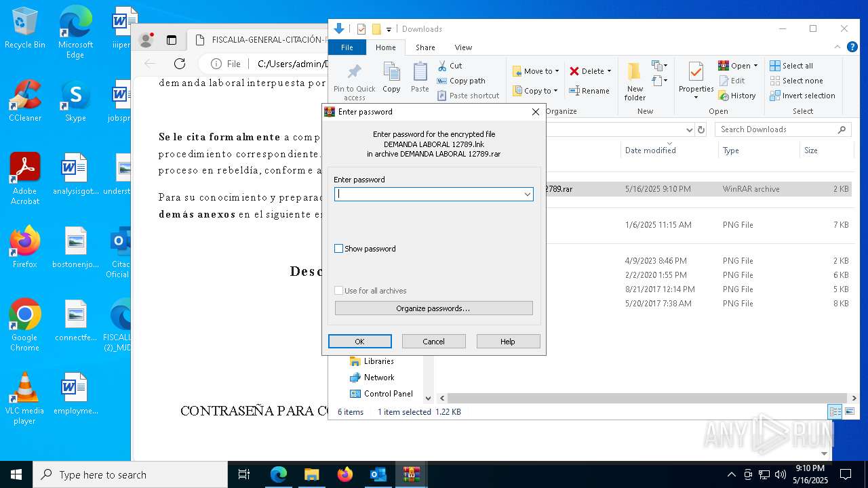This screenshot has height=488, width=868.
Task: Click Select all in ribbon
Action: point(791,66)
